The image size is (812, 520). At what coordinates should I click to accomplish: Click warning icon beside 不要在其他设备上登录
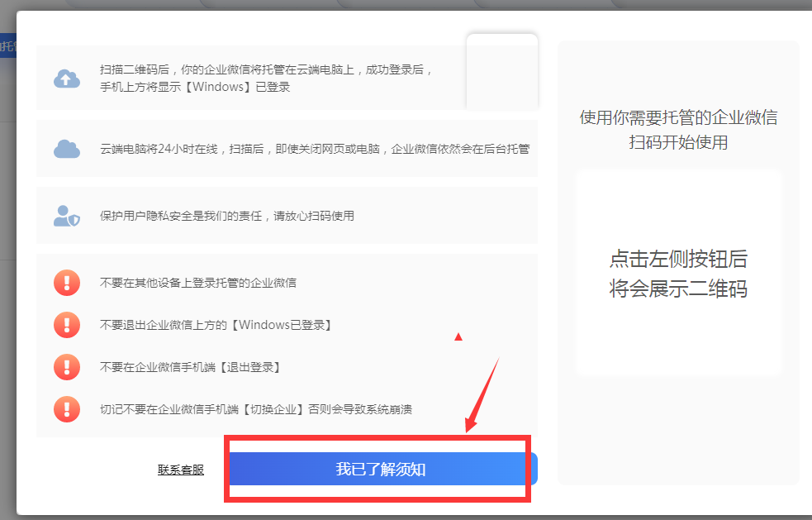pos(67,283)
